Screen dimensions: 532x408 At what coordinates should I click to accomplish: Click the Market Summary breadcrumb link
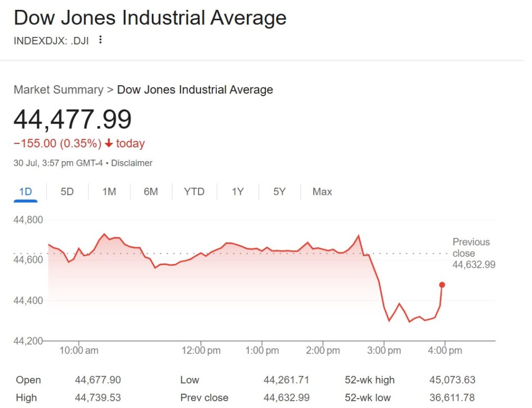coord(58,89)
